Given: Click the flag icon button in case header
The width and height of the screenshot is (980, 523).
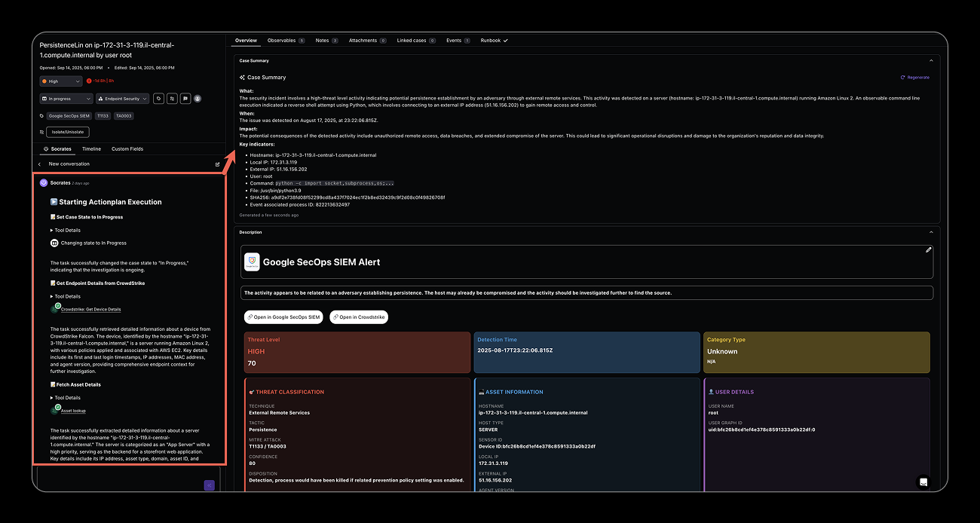Looking at the screenshot, I should pos(185,99).
